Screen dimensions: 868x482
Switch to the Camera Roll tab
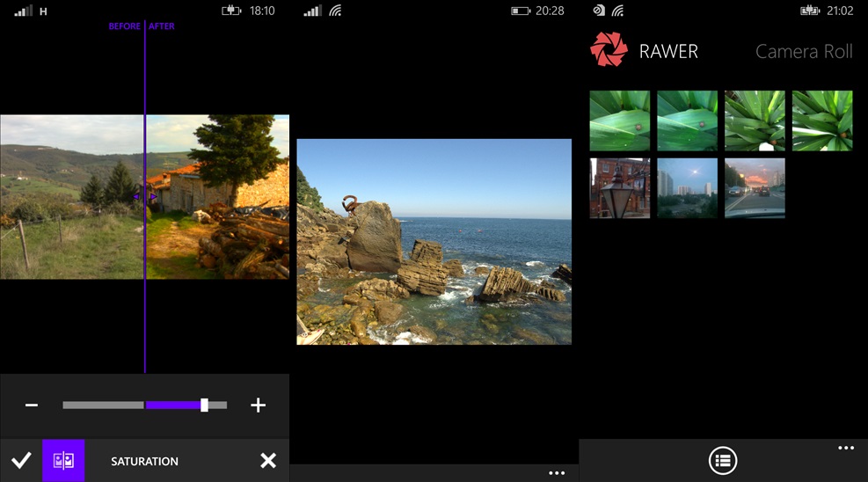(804, 52)
